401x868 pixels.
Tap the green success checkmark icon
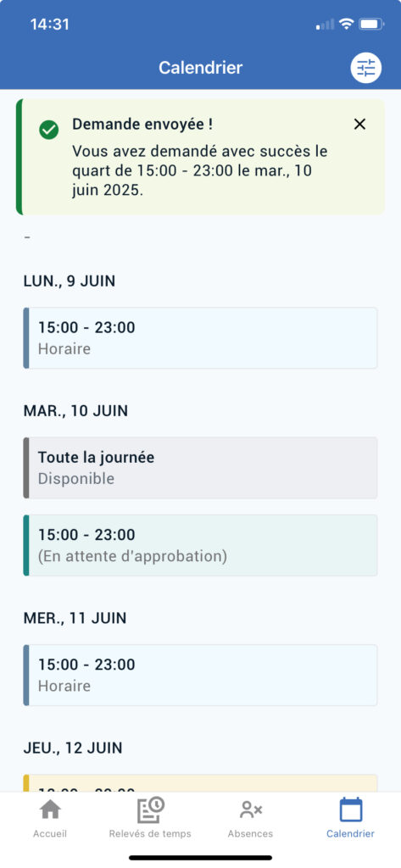pyautogui.click(x=48, y=130)
